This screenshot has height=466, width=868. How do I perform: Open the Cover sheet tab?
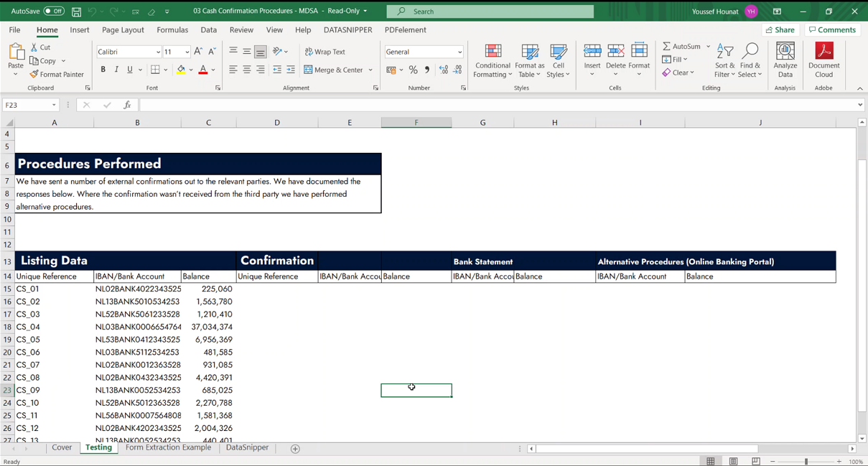pos(62,447)
